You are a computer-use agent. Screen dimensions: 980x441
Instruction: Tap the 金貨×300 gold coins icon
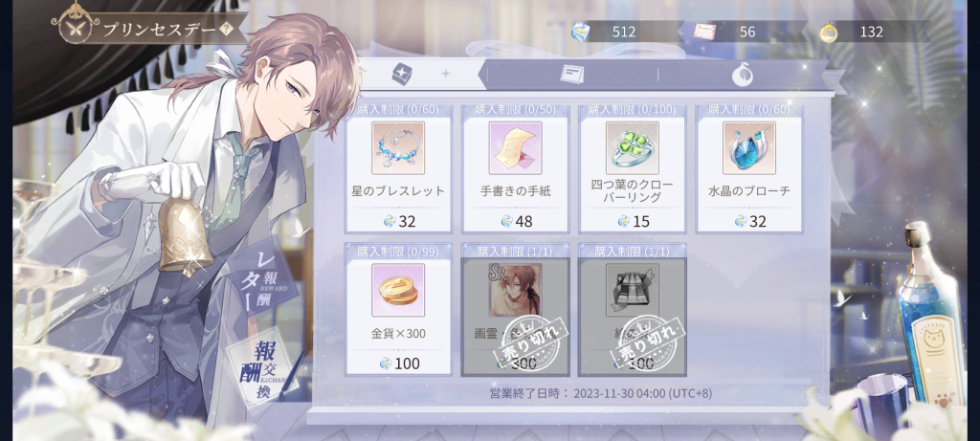(398, 290)
